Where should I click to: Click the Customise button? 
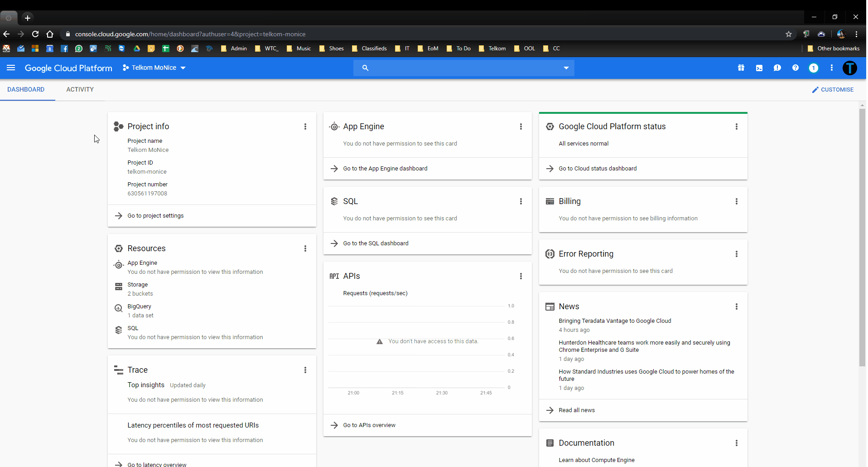tap(833, 90)
